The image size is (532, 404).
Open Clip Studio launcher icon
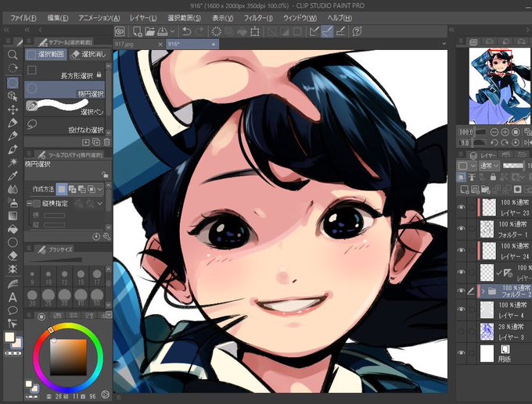pos(120,31)
